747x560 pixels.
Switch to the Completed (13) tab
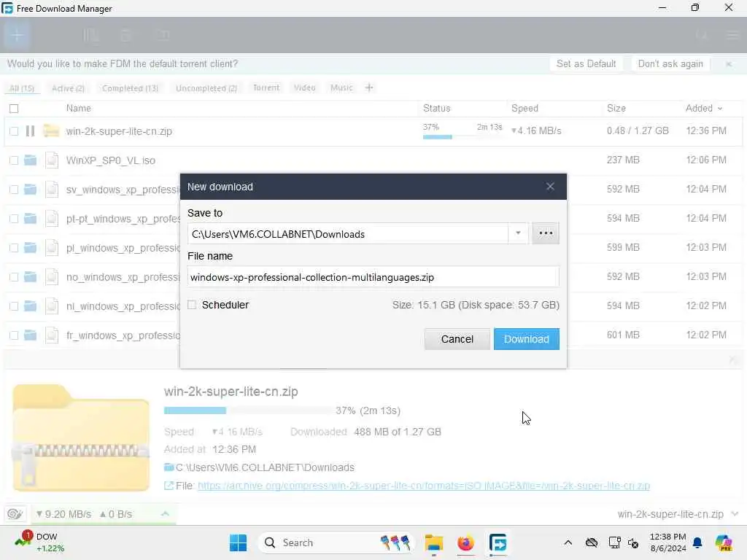click(130, 88)
